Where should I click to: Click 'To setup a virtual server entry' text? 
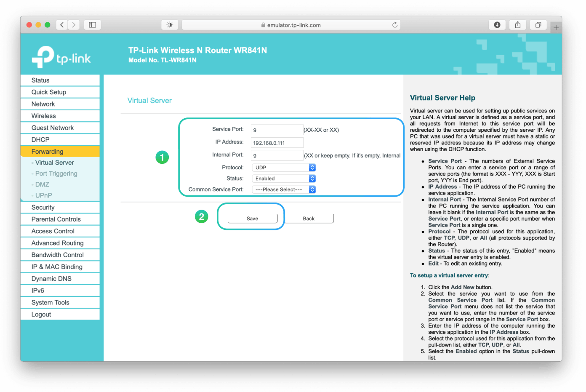[x=450, y=275]
